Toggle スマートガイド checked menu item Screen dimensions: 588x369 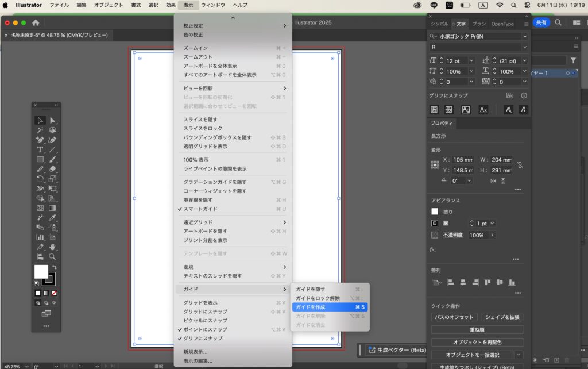coord(233,209)
